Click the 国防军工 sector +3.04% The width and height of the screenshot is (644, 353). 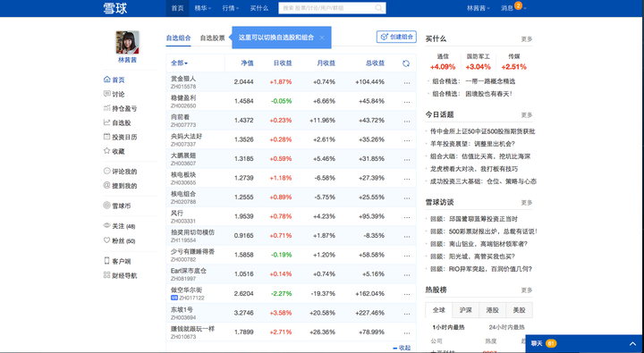pos(478,62)
